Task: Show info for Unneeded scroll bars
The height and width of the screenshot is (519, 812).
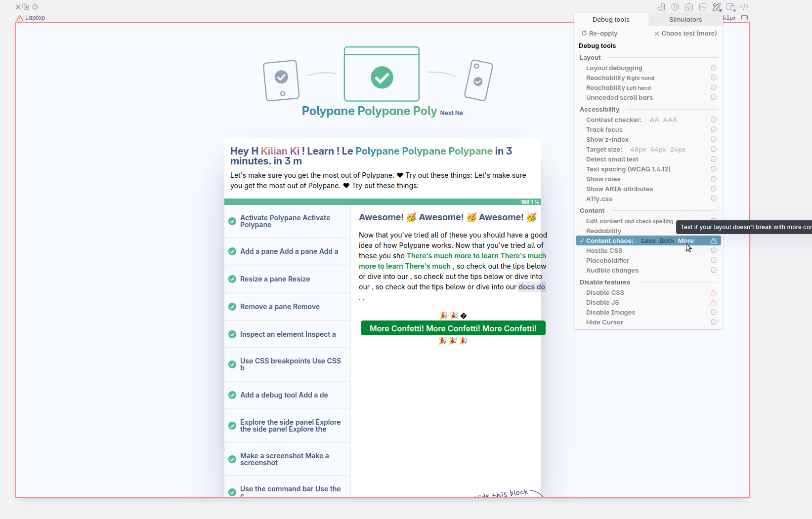Action: click(x=714, y=97)
